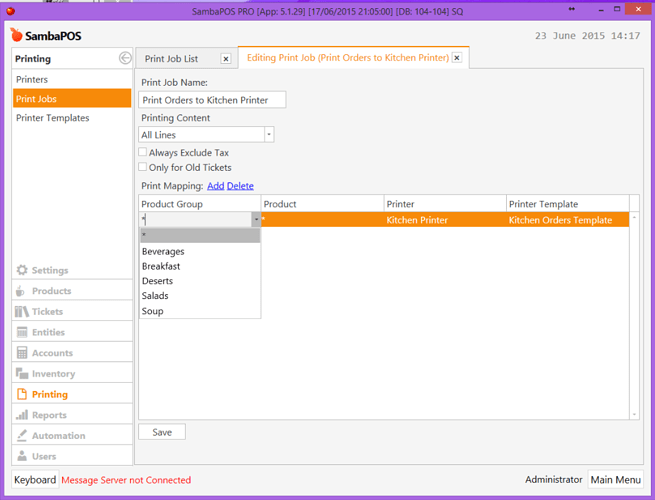Click the Printer Template column header
The width and height of the screenshot is (655, 500).
click(568, 204)
